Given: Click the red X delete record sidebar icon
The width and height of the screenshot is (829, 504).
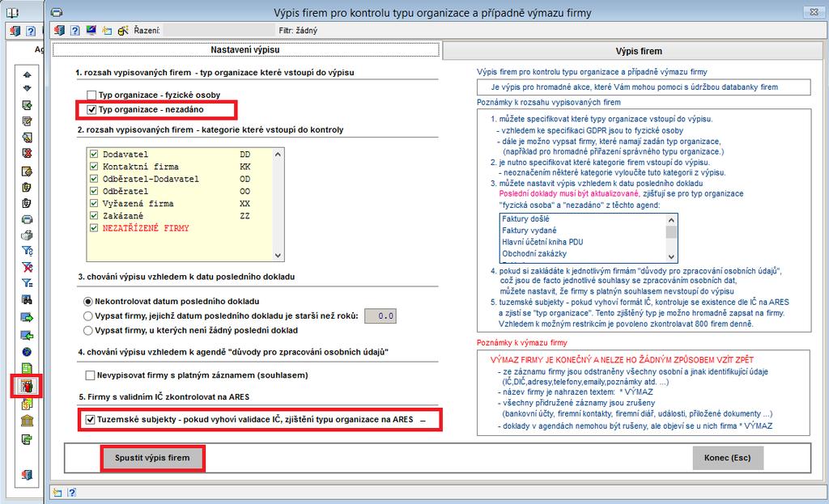Looking at the screenshot, I should tap(27, 153).
